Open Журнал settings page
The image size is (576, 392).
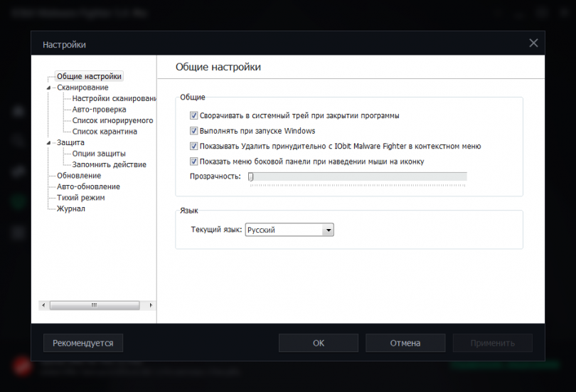click(x=70, y=208)
